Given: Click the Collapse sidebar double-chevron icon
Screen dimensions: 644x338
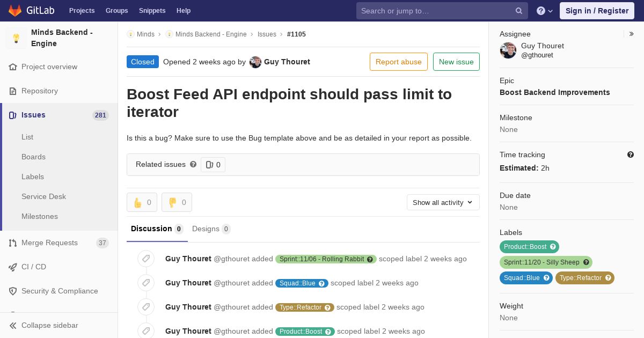Looking at the screenshot, I should click(x=13, y=326).
